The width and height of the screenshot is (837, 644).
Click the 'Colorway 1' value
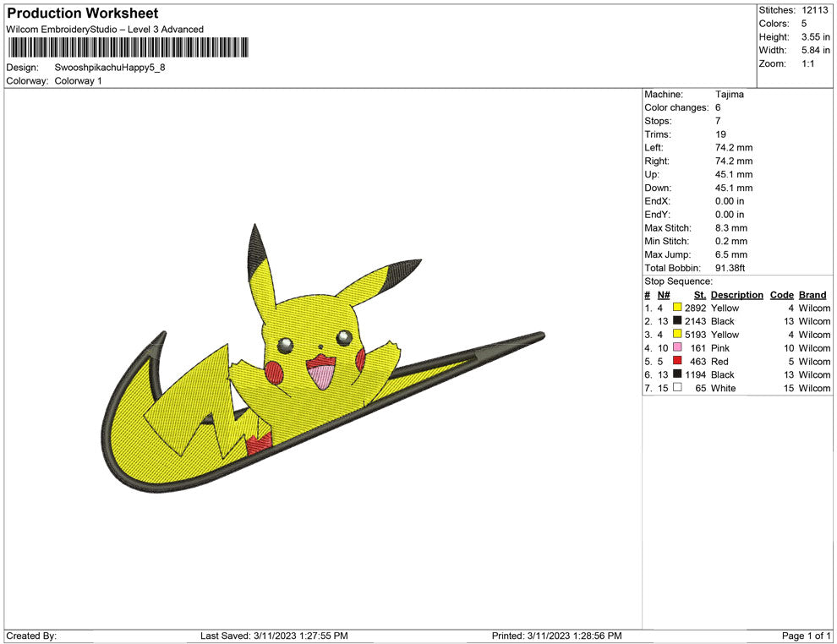coord(78,81)
